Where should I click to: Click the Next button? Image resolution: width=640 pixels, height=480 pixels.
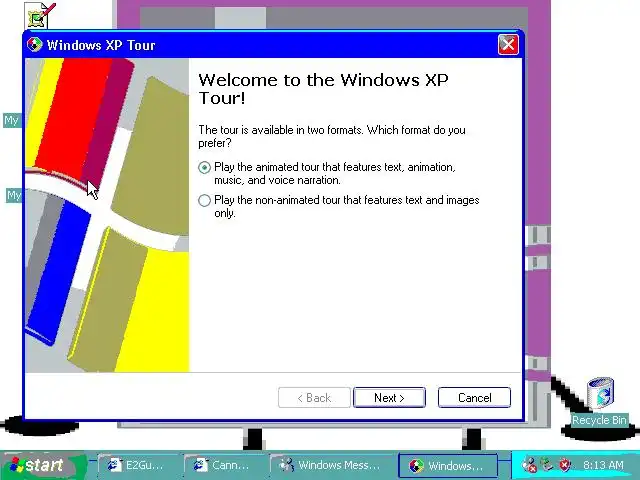pos(389,398)
